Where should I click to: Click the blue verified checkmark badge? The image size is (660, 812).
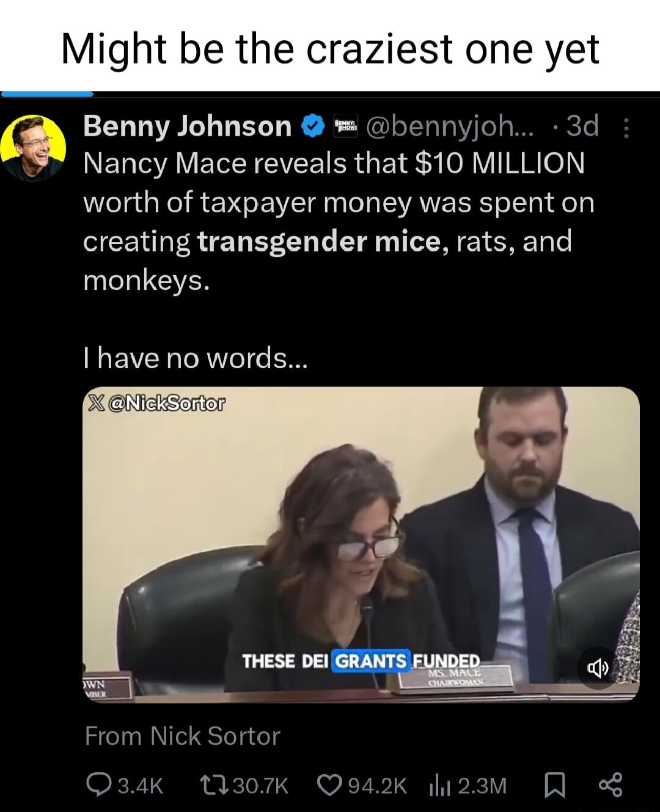click(x=312, y=127)
